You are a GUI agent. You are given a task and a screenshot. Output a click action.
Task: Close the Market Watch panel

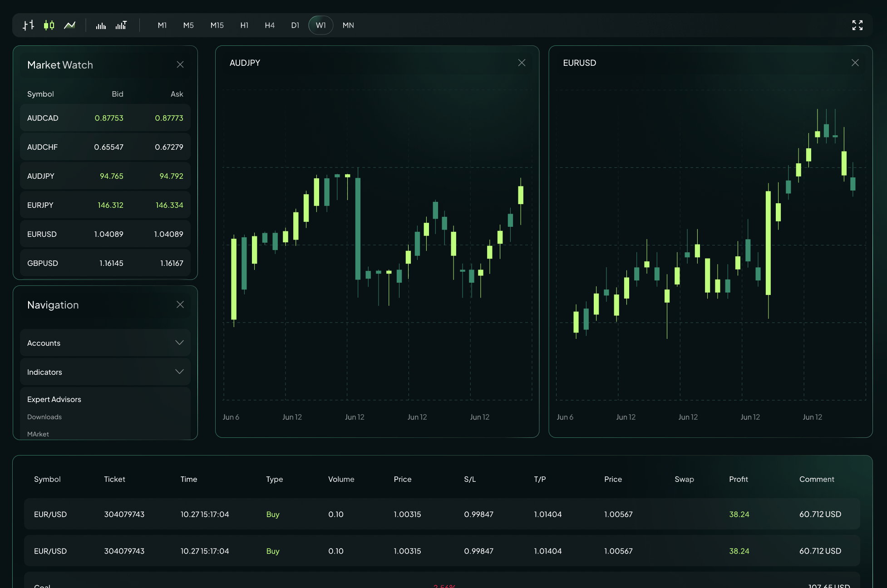tap(180, 64)
